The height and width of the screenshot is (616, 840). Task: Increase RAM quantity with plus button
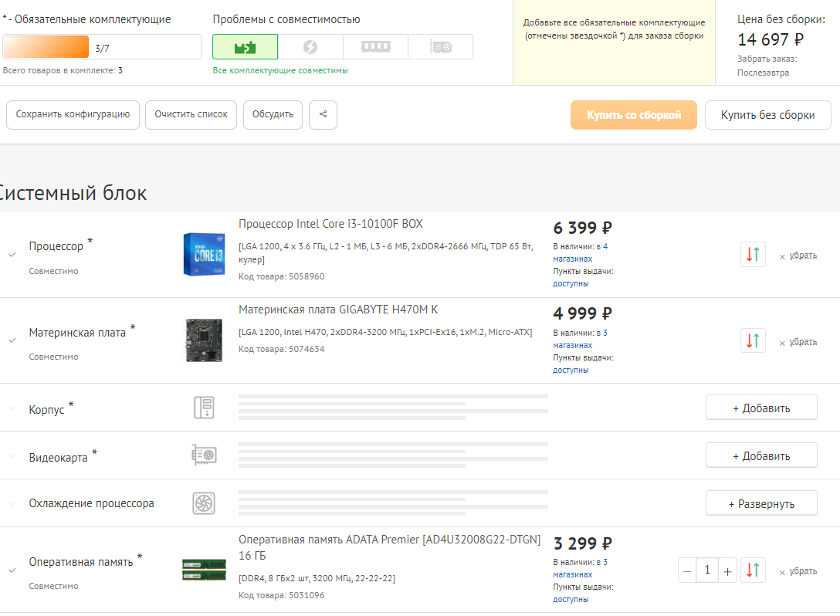click(727, 570)
